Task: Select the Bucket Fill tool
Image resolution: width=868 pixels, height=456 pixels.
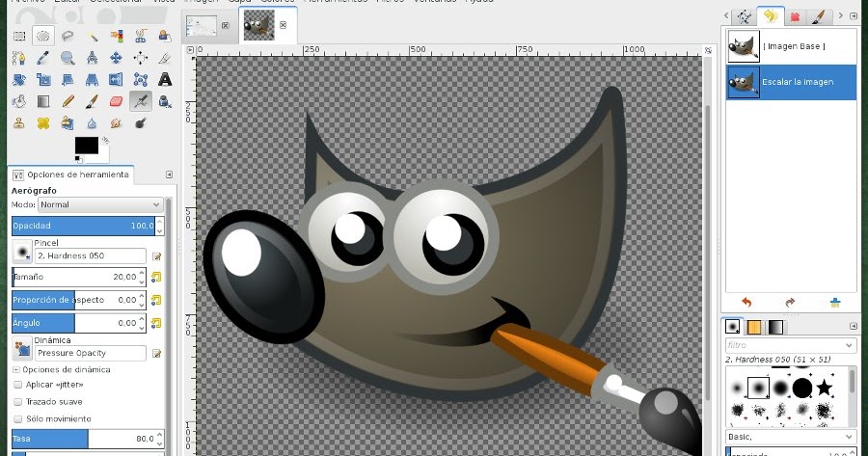Action: [19, 101]
